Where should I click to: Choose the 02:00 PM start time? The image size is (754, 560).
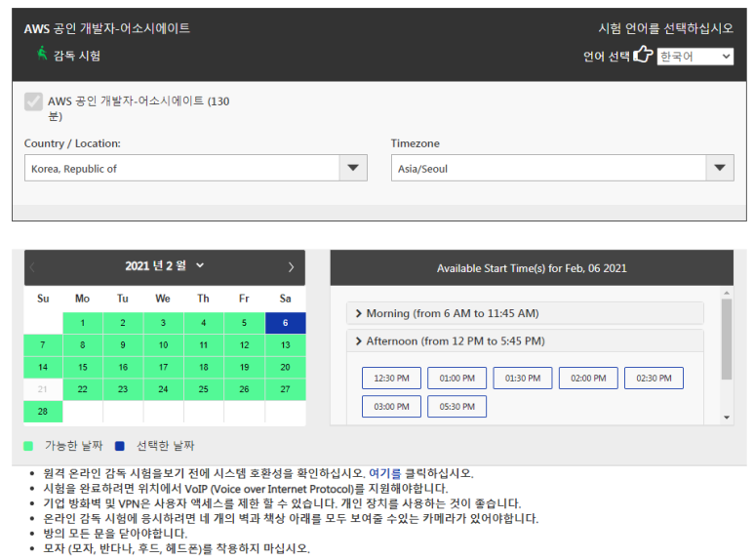click(x=588, y=379)
